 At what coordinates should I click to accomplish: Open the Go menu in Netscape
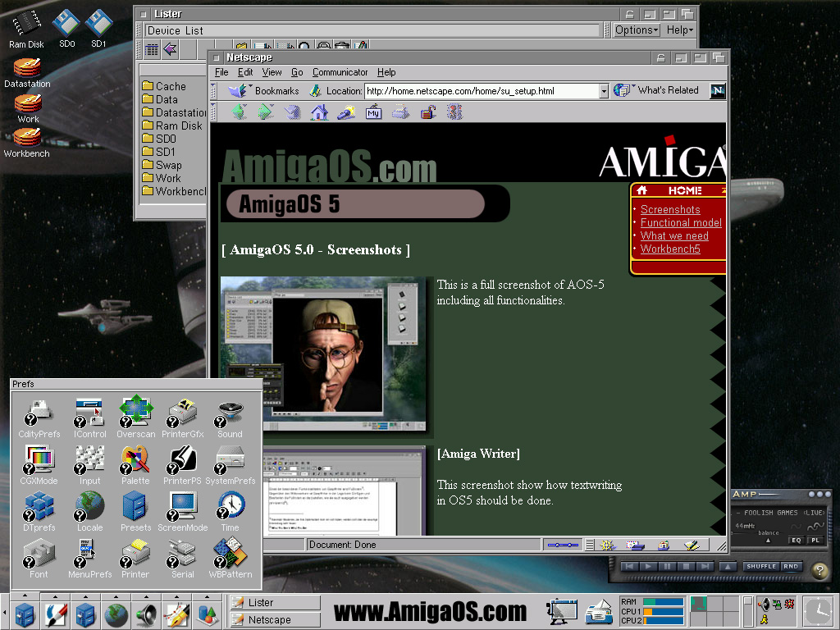(x=297, y=72)
